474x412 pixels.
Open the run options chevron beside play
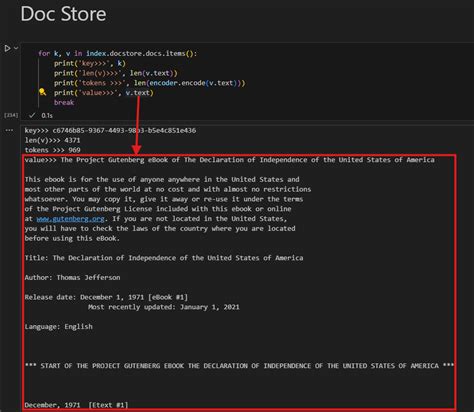click(x=16, y=48)
